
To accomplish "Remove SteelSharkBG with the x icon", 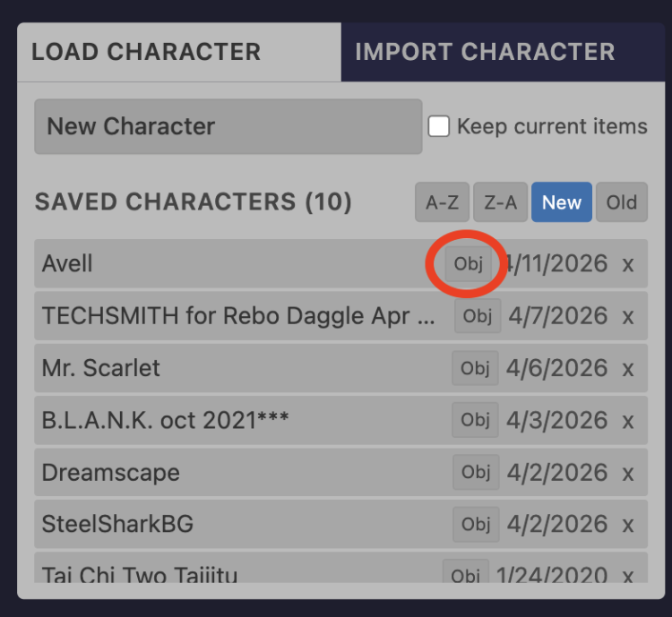I will [628, 524].
